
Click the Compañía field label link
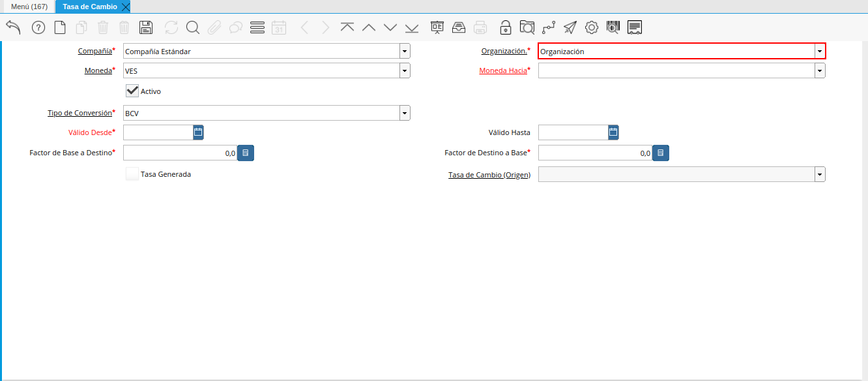click(x=95, y=51)
